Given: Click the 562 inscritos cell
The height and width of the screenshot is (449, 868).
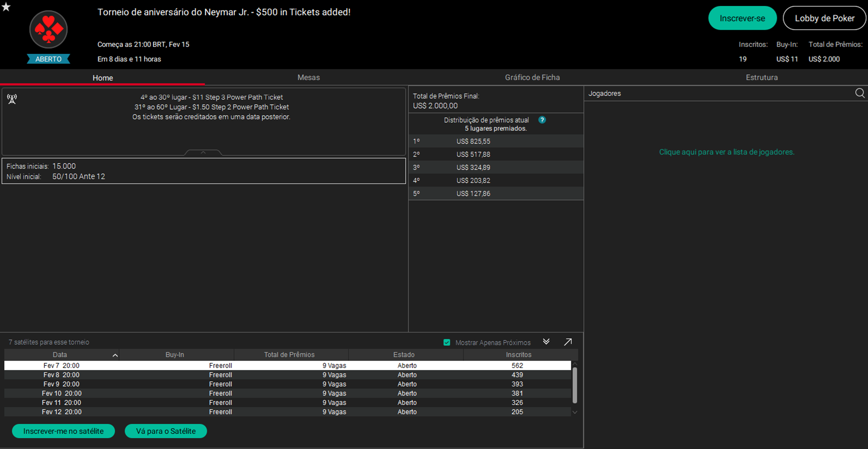Looking at the screenshot, I should tap(517, 365).
